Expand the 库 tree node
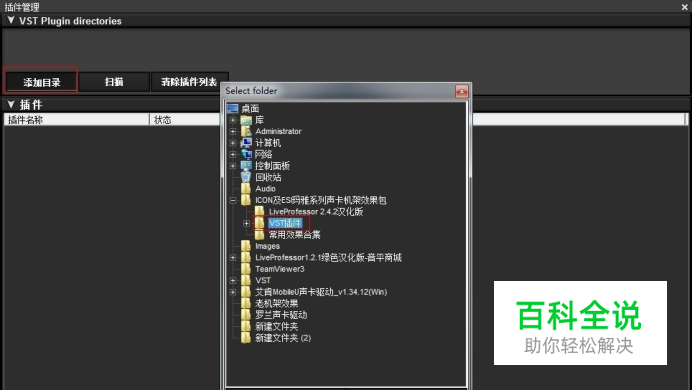The image size is (692, 390). click(x=233, y=120)
